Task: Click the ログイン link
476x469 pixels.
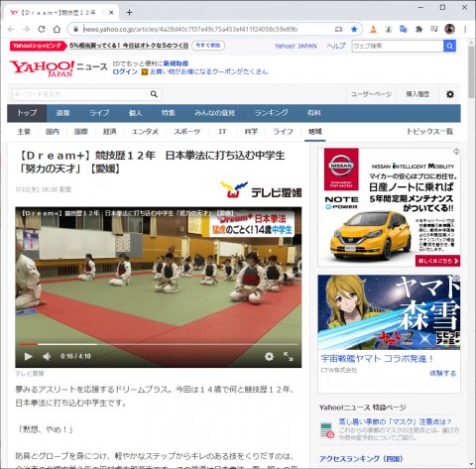Action: [125, 71]
